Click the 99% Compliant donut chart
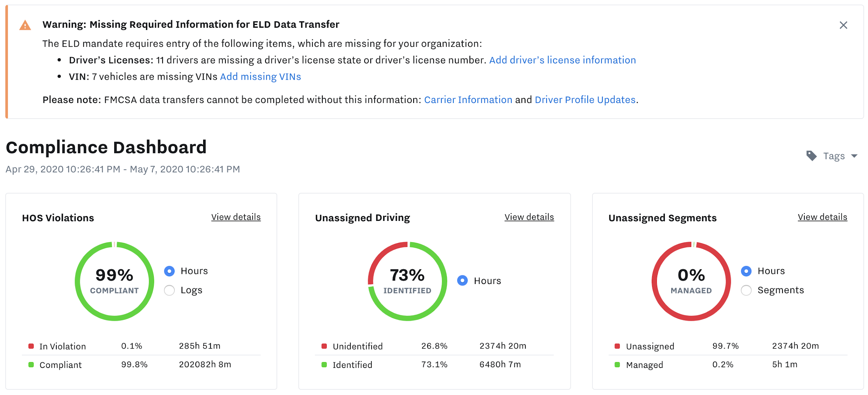 tap(114, 281)
